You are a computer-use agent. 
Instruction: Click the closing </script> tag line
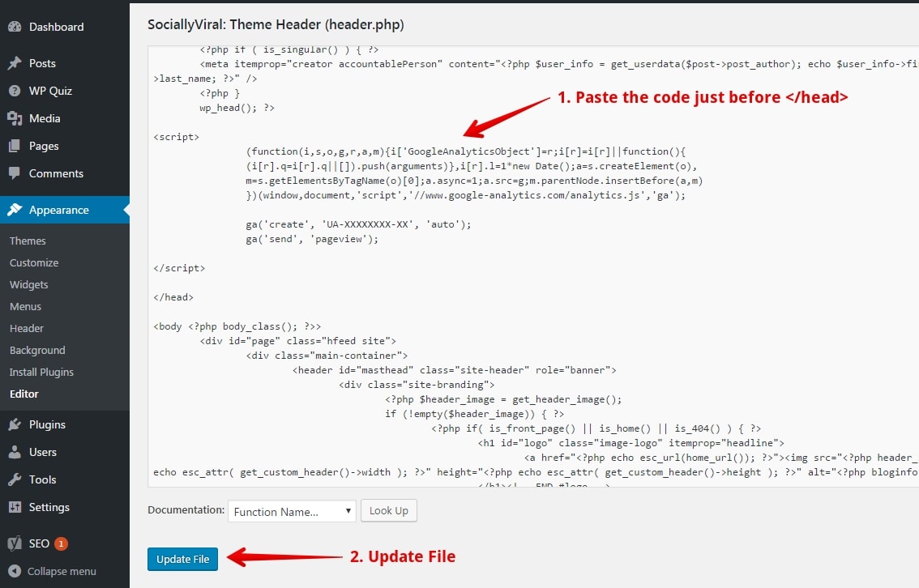[x=179, y=267]
